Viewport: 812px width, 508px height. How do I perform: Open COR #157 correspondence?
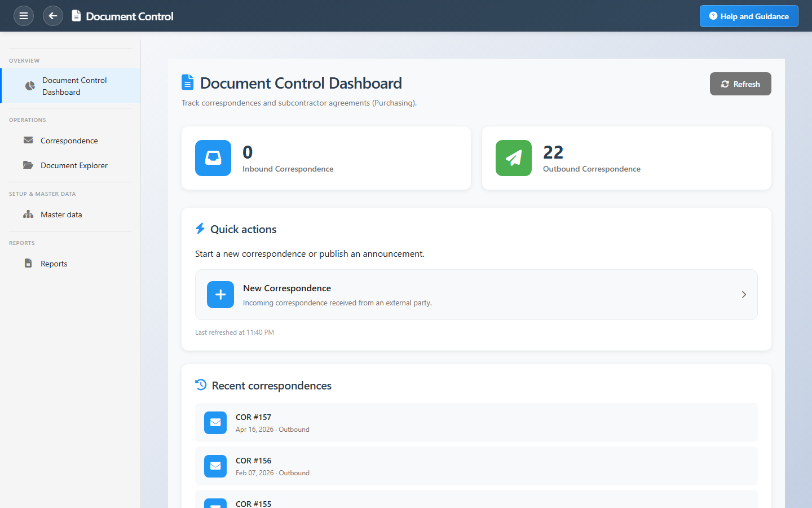click(x=476, y=423)
